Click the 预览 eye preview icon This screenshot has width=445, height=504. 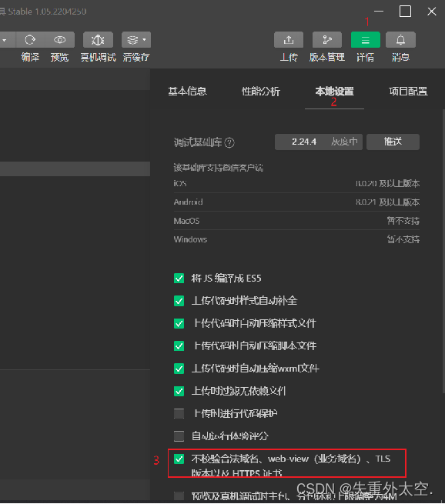(60, 40)
